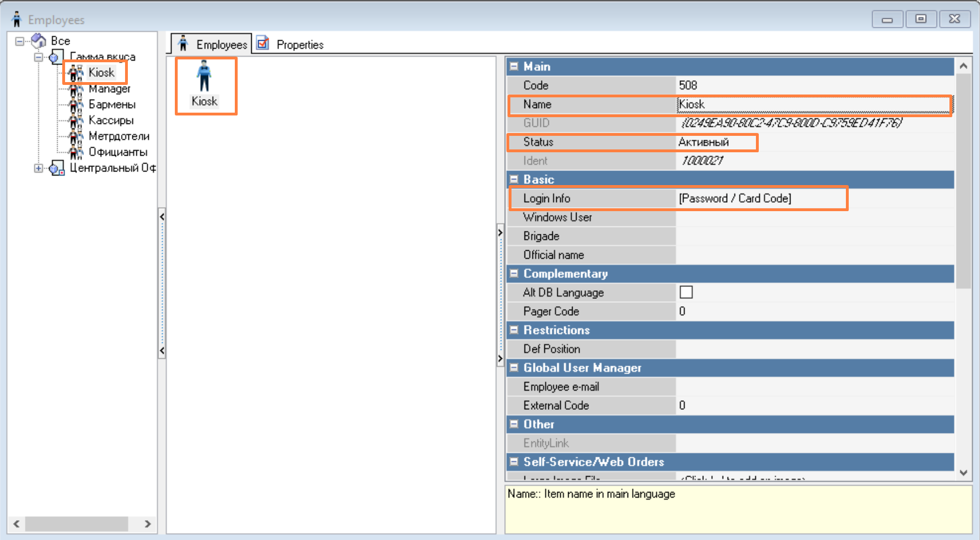The image size is (980, 540).
Task: Switch to the Employees tab
Action: click(213, 44)
